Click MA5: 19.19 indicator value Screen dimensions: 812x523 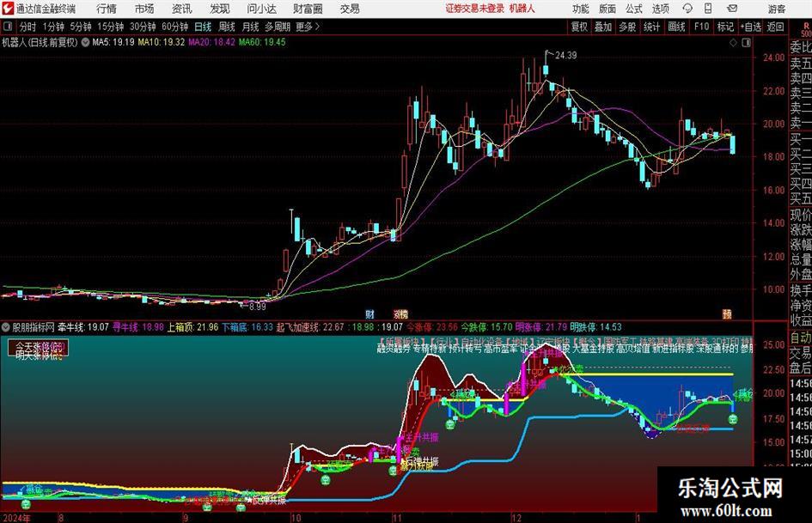(x=113, y=42)
